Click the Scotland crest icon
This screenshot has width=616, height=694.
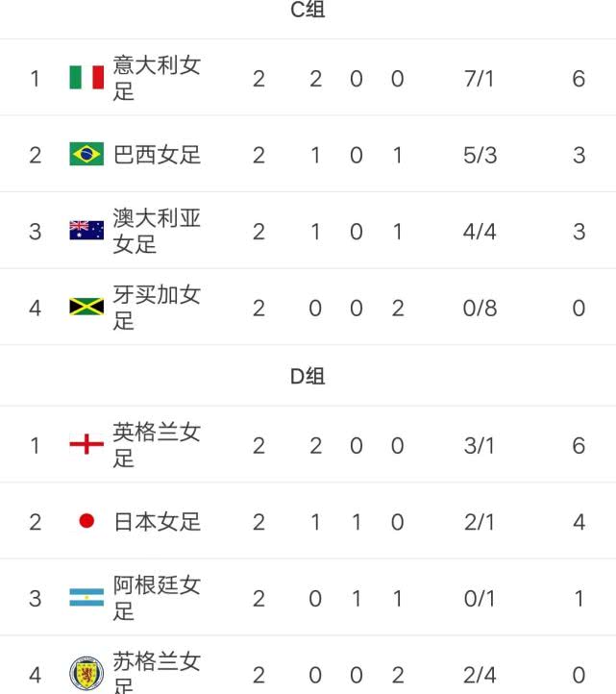86,673
